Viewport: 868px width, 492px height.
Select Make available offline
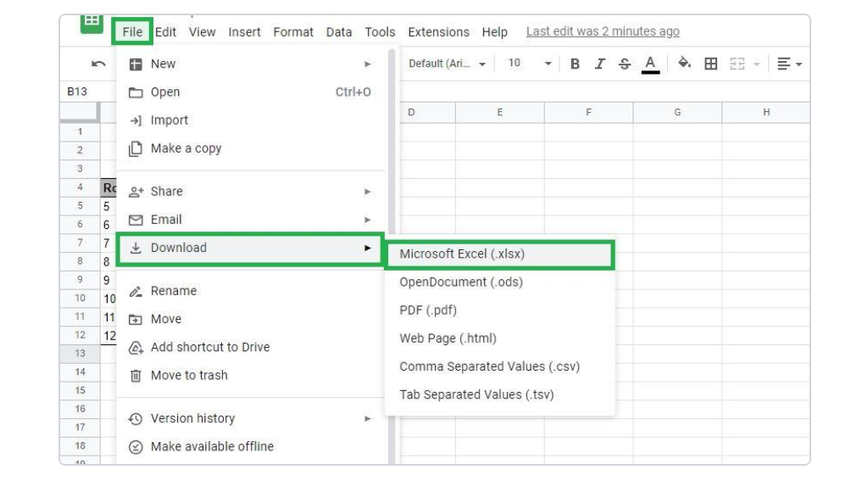point(251,446)
